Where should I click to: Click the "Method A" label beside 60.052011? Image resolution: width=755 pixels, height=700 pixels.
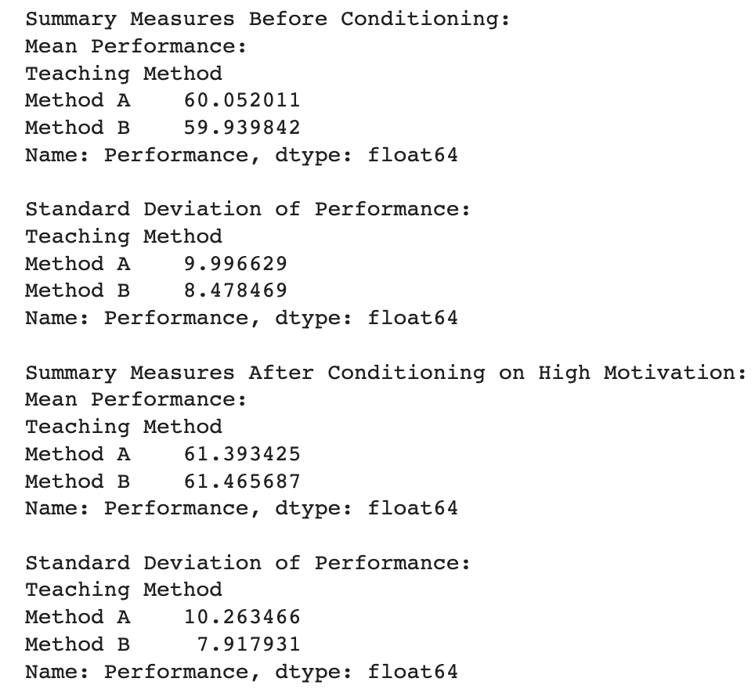point(78,100)
